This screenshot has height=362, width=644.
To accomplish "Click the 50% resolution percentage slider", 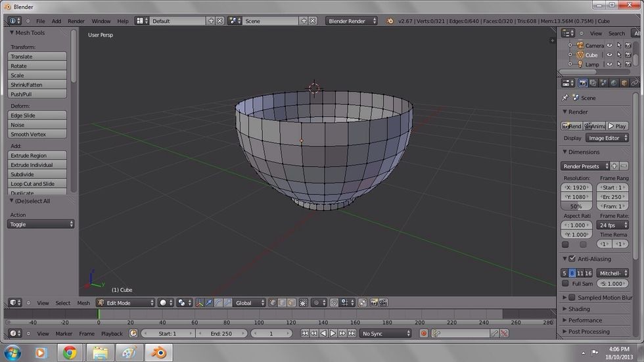I will [x=576, y=206].
